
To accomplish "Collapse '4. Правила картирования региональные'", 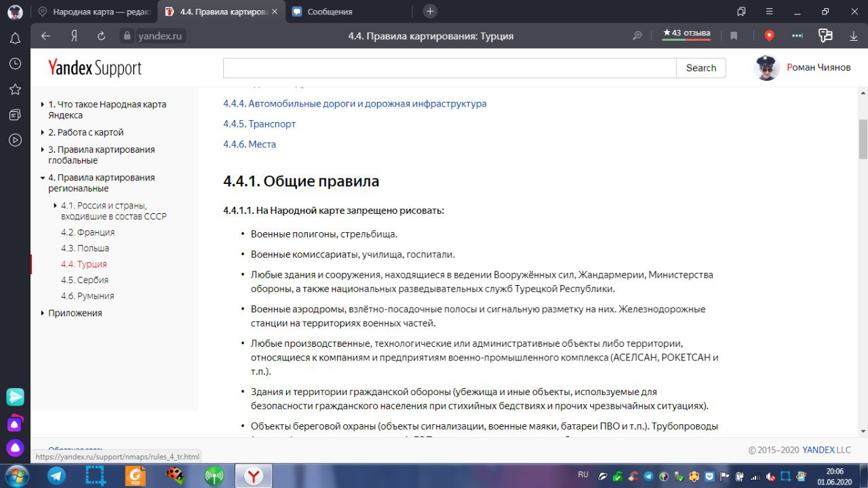I will (x=102, y=183).
